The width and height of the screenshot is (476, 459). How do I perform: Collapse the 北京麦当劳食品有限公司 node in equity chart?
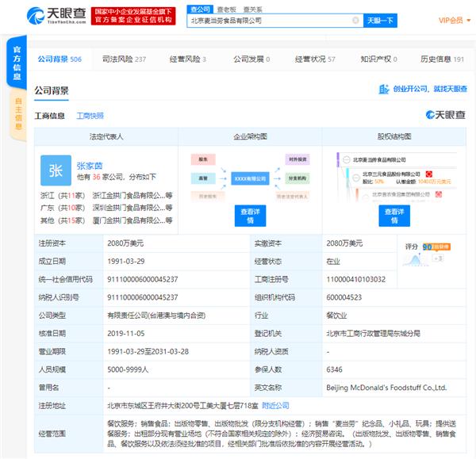pos(347,159)
